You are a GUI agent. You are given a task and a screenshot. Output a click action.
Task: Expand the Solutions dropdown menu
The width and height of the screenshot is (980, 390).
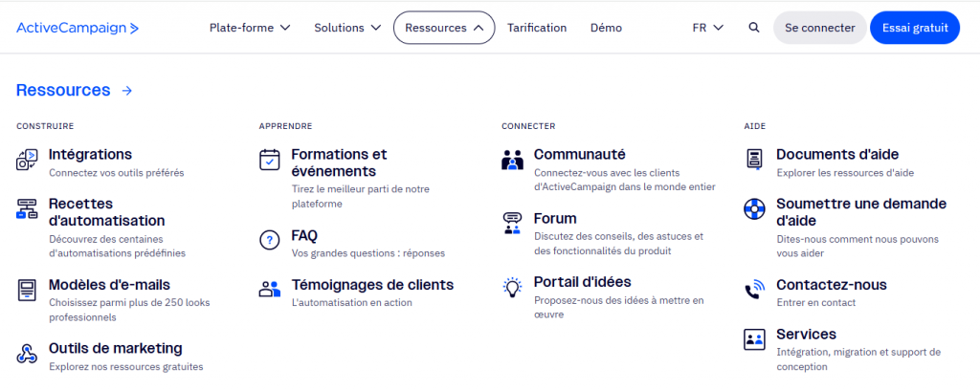[347, 28]
